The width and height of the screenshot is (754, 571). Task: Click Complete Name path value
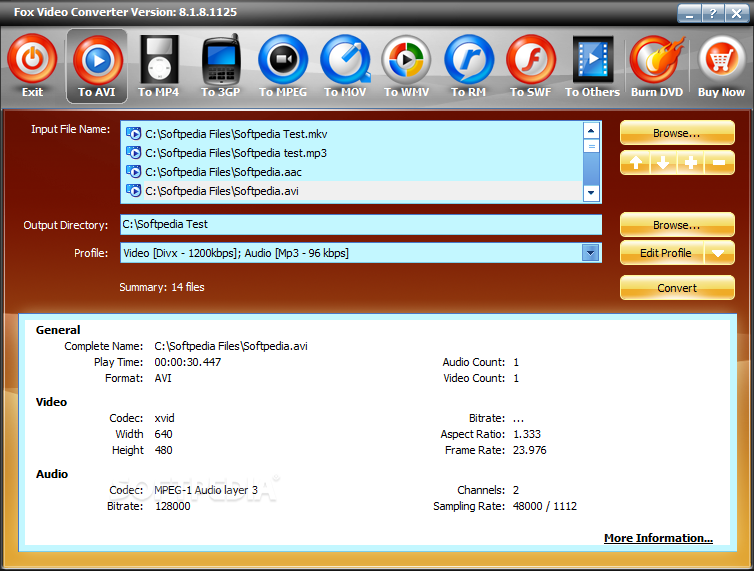click(x=231, y=346)
